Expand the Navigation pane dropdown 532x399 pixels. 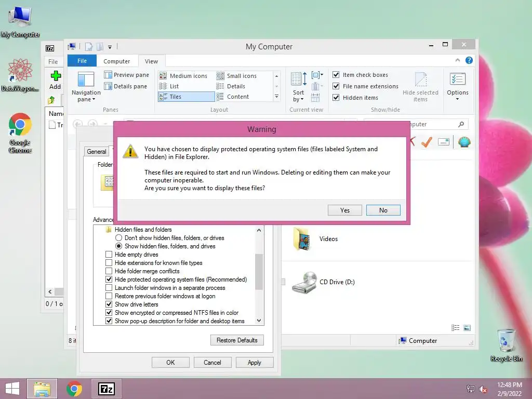pos(86,96)
